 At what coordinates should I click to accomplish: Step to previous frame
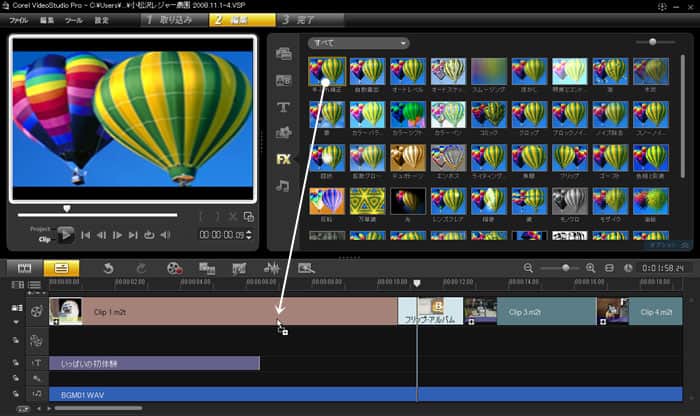101,235
